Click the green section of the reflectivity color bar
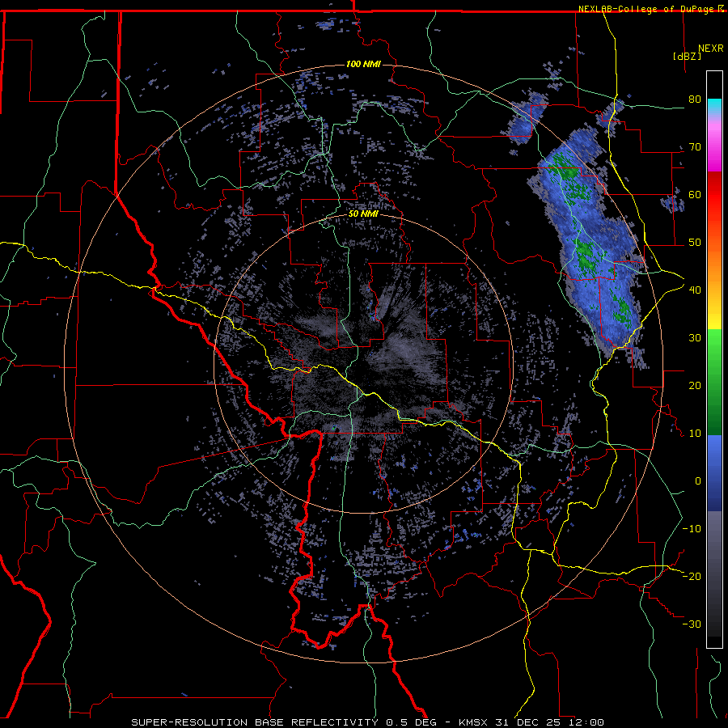This screenshot has width=728, height=728. (x=714, y=382)
